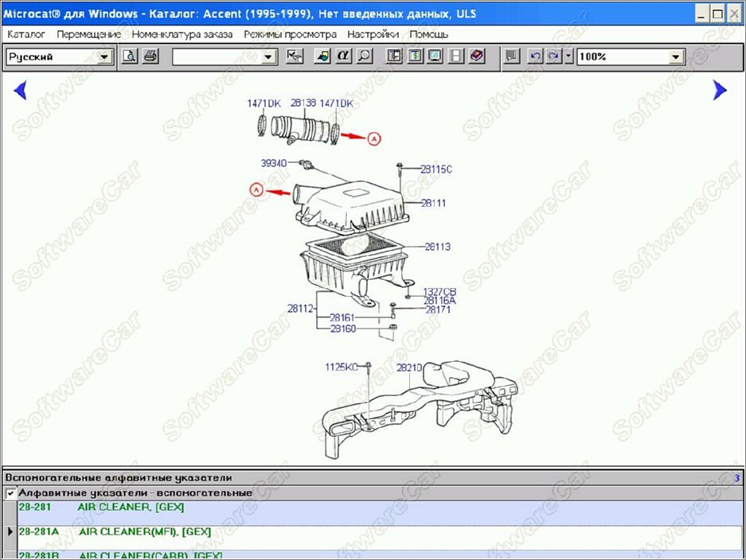Click the alpha index toolbar icon
Viewport: 746px width, 560px height.
[x=343, y=56]
